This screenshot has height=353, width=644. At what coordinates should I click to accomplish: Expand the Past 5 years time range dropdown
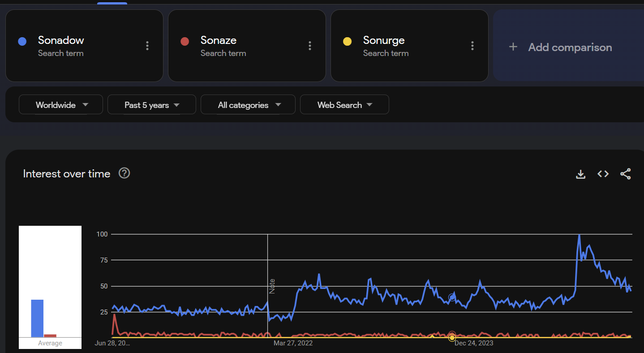pyautogui.click(x=152, y=105)
